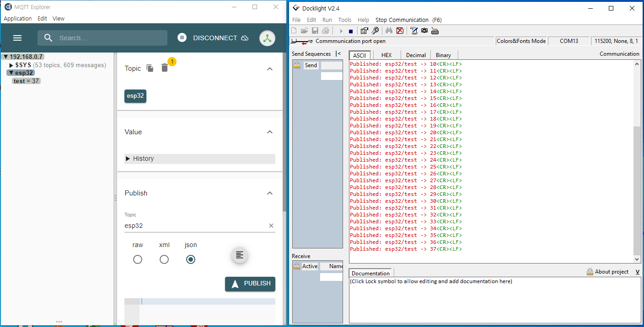Open Docklight Run menu
644x327 pixels.
[327, 20]
